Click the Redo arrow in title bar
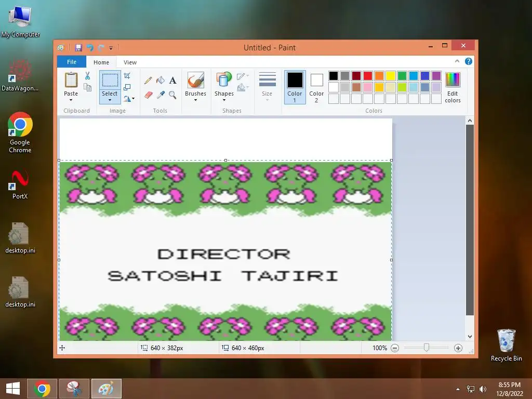The height and width of the screenshot is (399, 532). point(101,48)
